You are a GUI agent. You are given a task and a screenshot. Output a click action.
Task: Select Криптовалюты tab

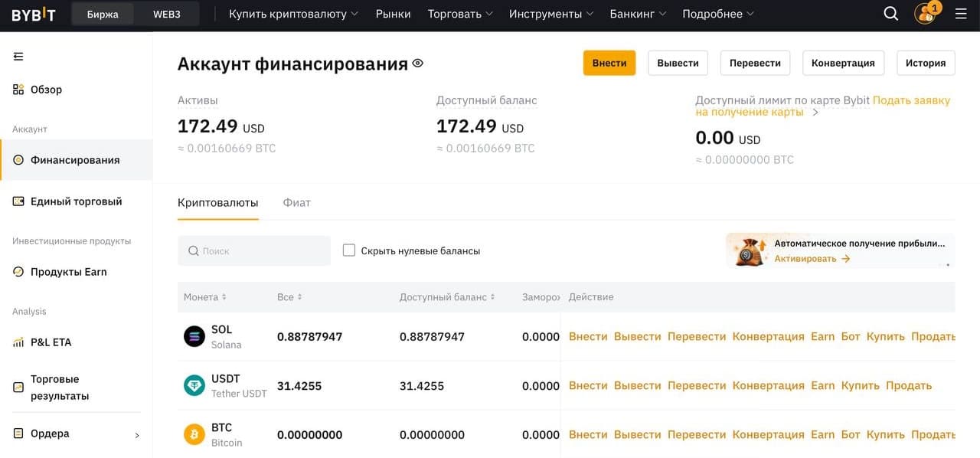point(218,203)
